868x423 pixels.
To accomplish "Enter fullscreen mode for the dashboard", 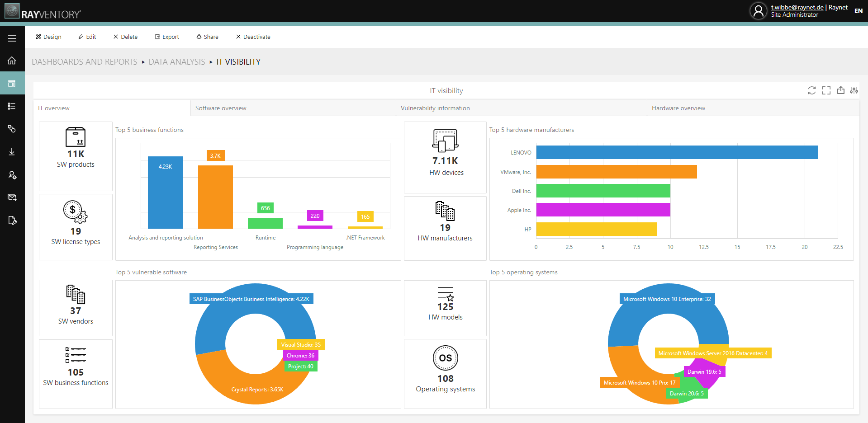I will pos(826,90).
